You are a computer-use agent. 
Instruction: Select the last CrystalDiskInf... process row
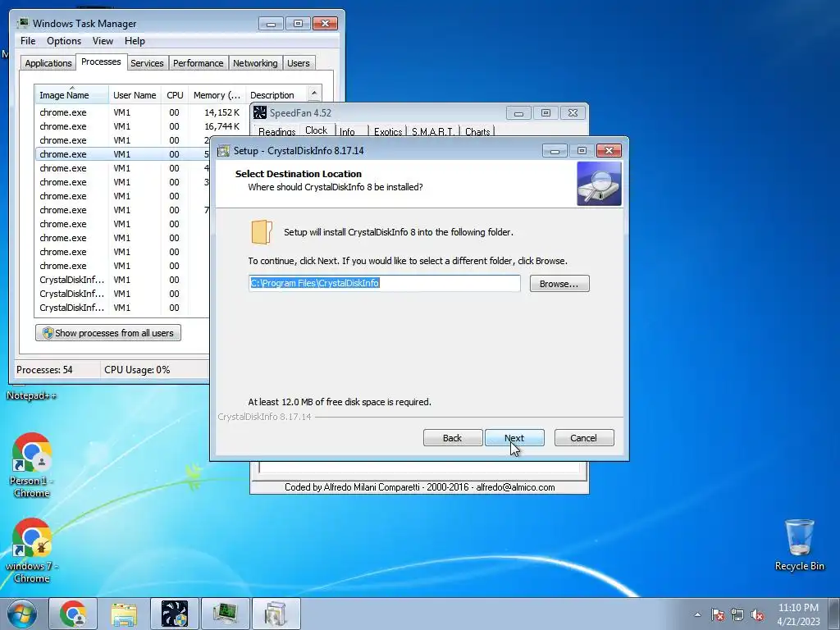click(x=122, y=308)
